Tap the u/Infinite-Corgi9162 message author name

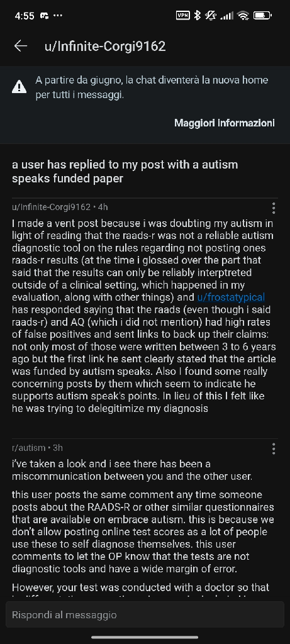51,207
